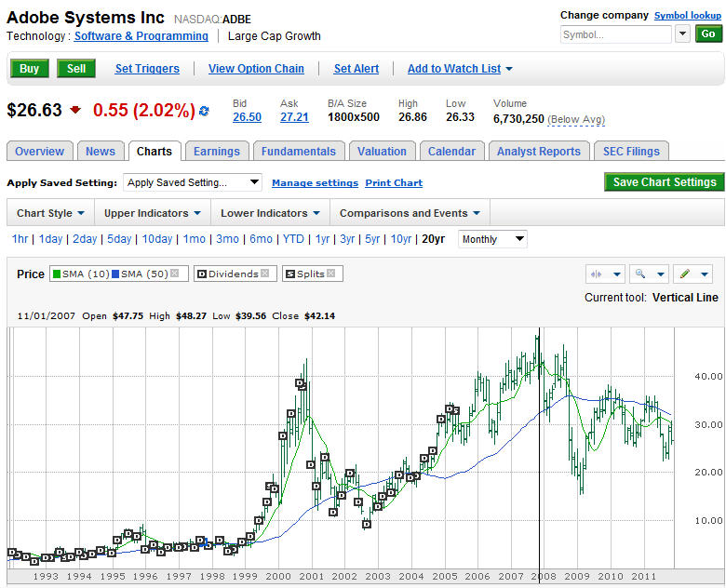
Task: Open the Apply Saved Setting combo box
Action: 193,182
